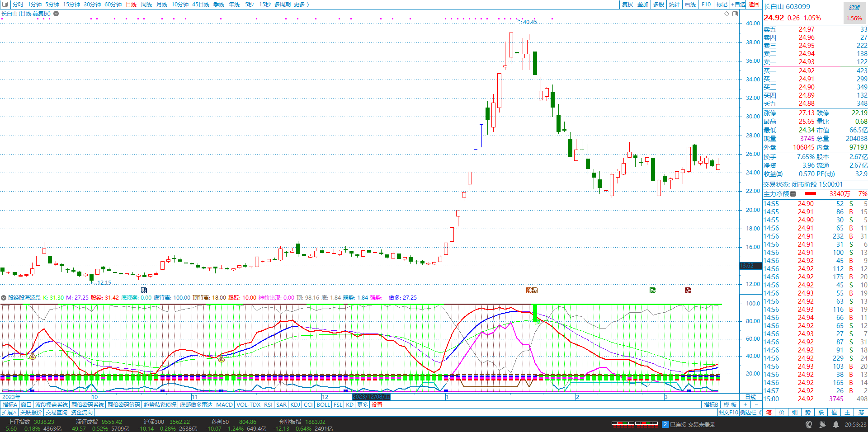Open the satellite dish broadcast icon

click(822, 424)
